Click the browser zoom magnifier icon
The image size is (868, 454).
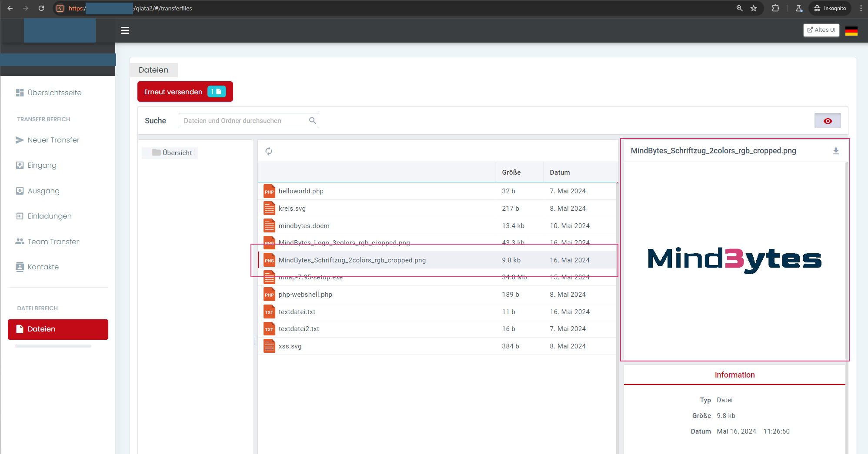pyautogui.click(x=739, y=8)
